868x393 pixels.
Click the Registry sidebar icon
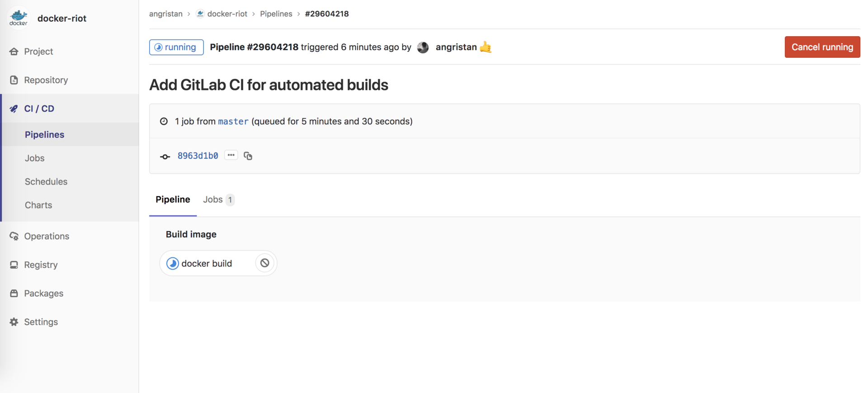click(x=14, y=265)
